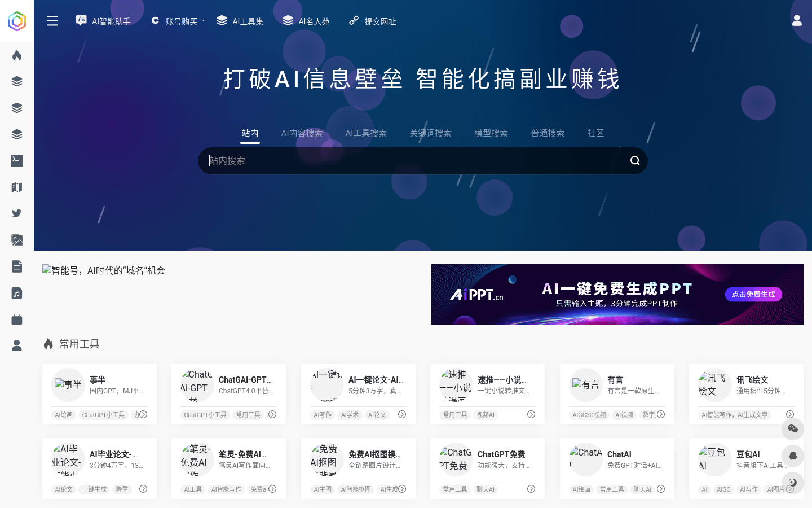This screenshot has width=812, height=508.
Task: Open the Twitter bird sidebar icon
Action: [16, 213]
